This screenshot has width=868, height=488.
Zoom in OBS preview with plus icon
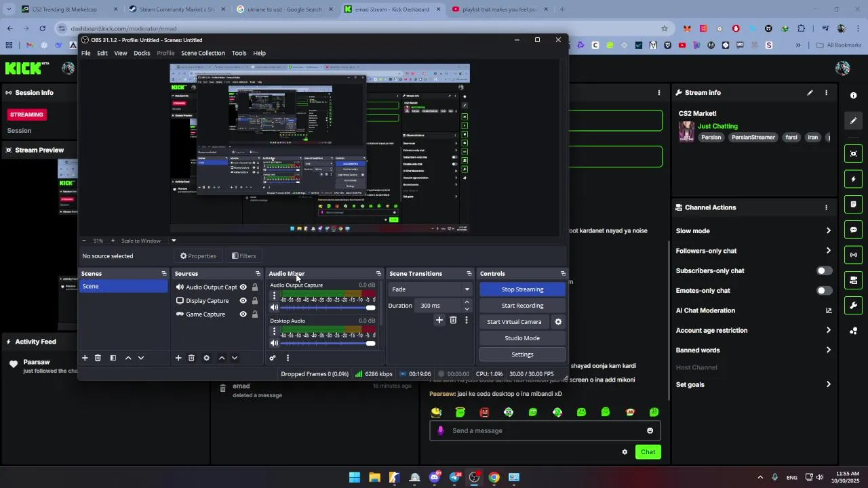click(113, 241)
